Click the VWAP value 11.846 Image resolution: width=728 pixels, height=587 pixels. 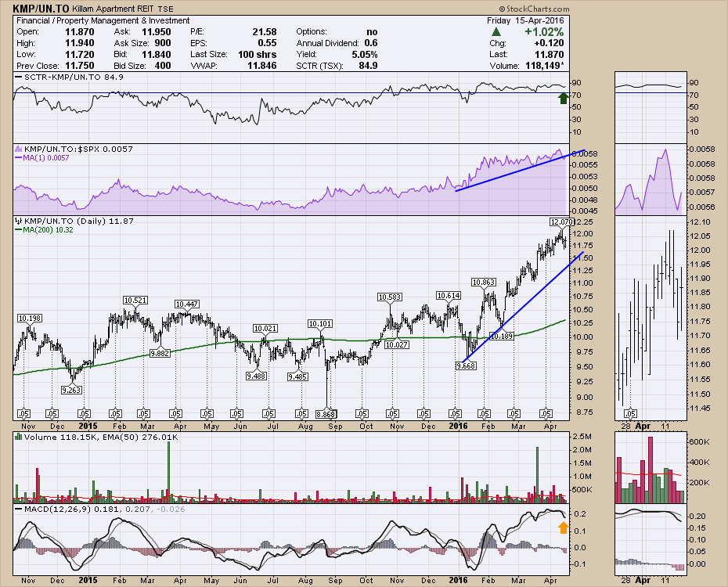[x=262, y=66]
